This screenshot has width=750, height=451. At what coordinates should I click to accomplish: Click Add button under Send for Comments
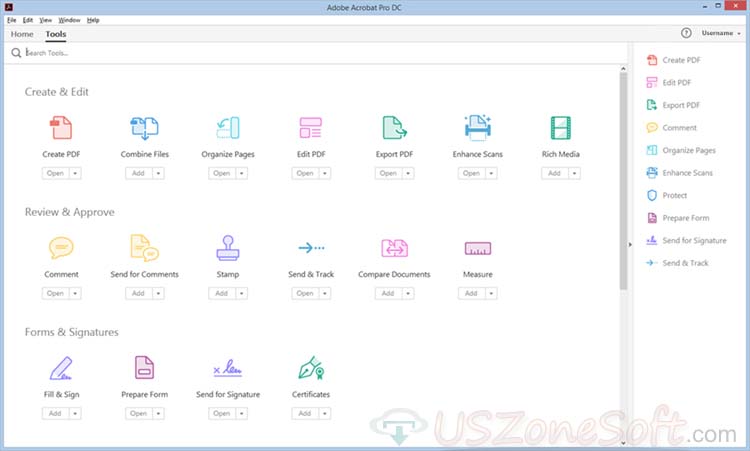[139, 293]
